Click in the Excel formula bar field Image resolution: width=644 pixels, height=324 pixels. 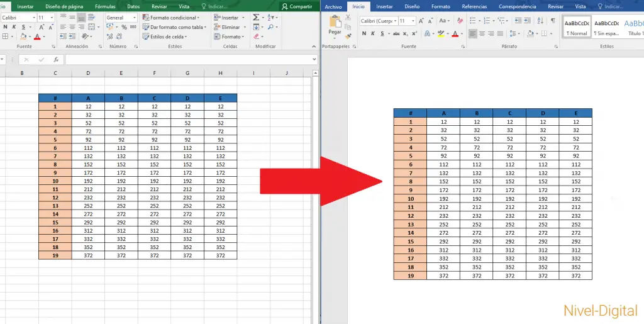coord(189,60)
